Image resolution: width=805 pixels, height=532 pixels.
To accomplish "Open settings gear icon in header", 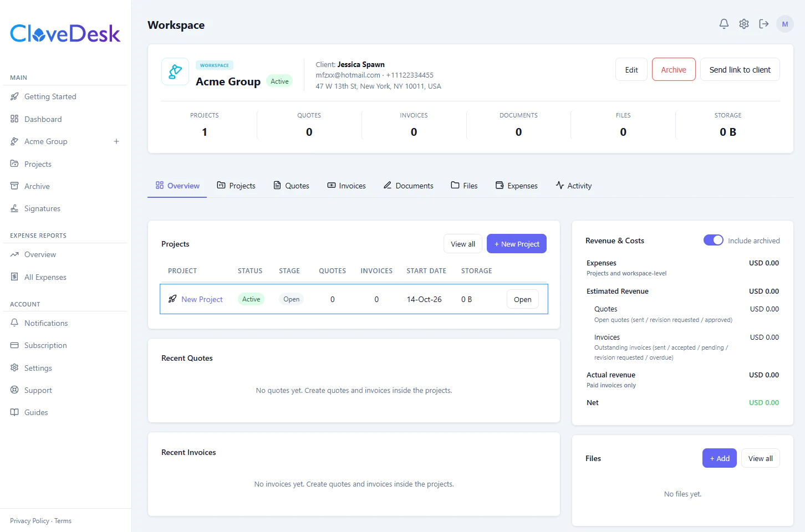I will [744, 24].
